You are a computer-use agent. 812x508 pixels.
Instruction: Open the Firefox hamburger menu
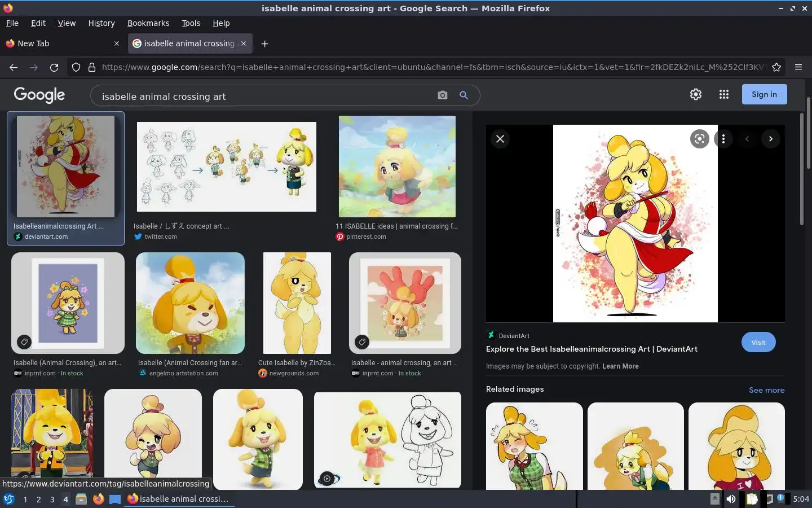(x=798, y=67)
